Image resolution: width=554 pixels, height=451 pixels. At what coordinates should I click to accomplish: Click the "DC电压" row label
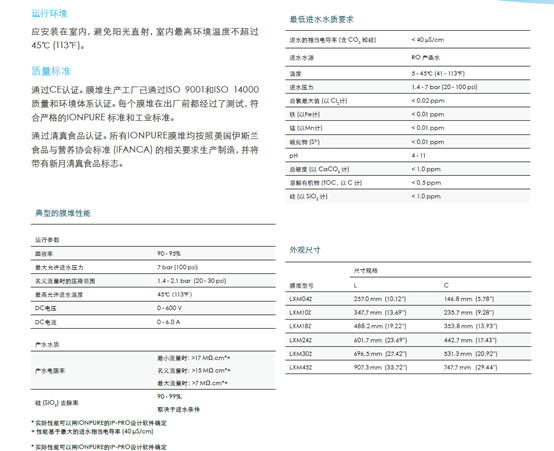coord(46,308)
